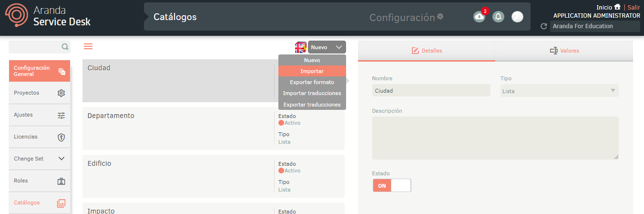Click the Inicio home icon

pos(617,7)
